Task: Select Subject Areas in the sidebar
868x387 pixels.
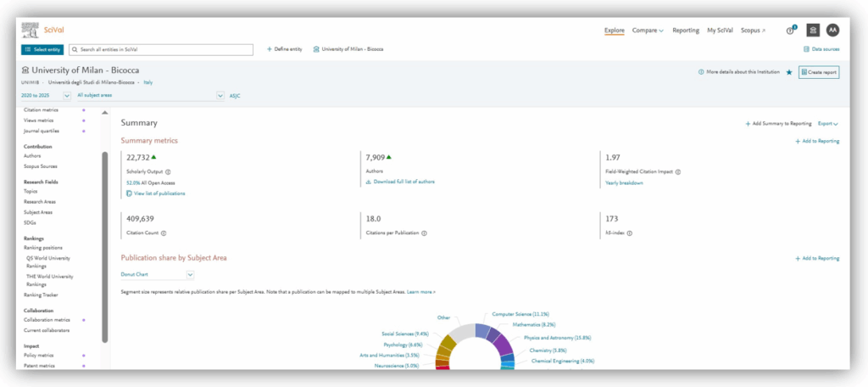Action: (39, 212)
